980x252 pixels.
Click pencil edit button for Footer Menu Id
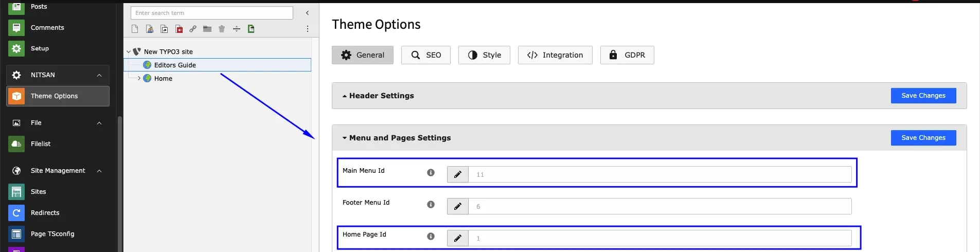[458, 206]
